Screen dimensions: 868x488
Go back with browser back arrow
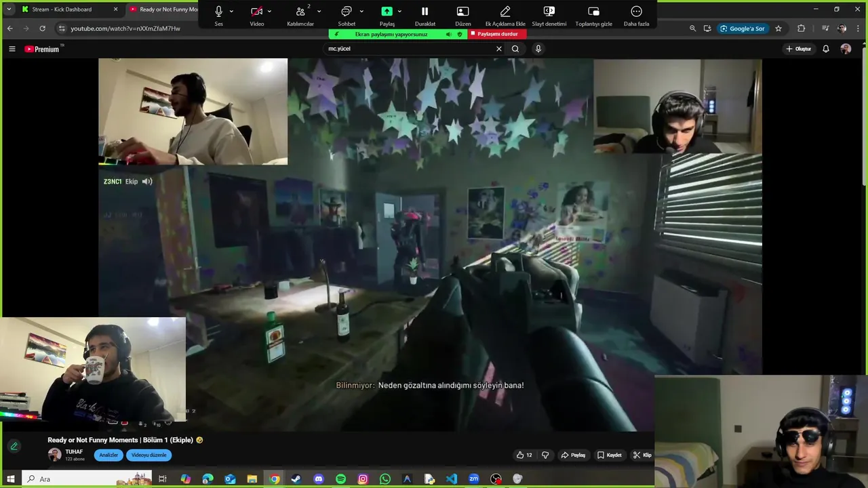[9, 28]
